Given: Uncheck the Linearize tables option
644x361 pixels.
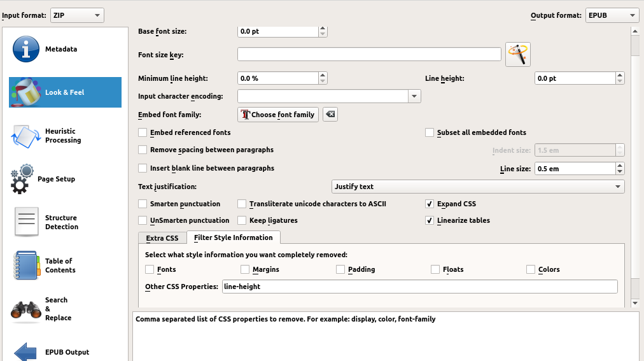Looking at the screenshot, I should tap(430, 220).
